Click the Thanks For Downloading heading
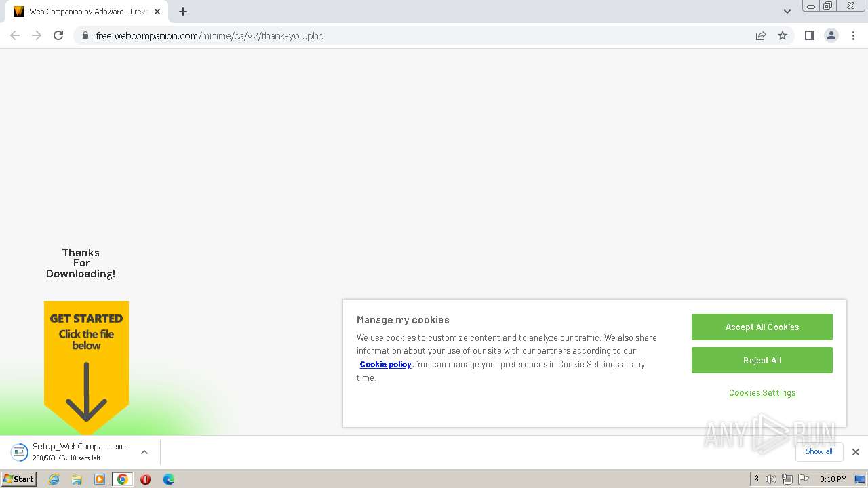This screenshot has height=488, width=868. [81, 263]
